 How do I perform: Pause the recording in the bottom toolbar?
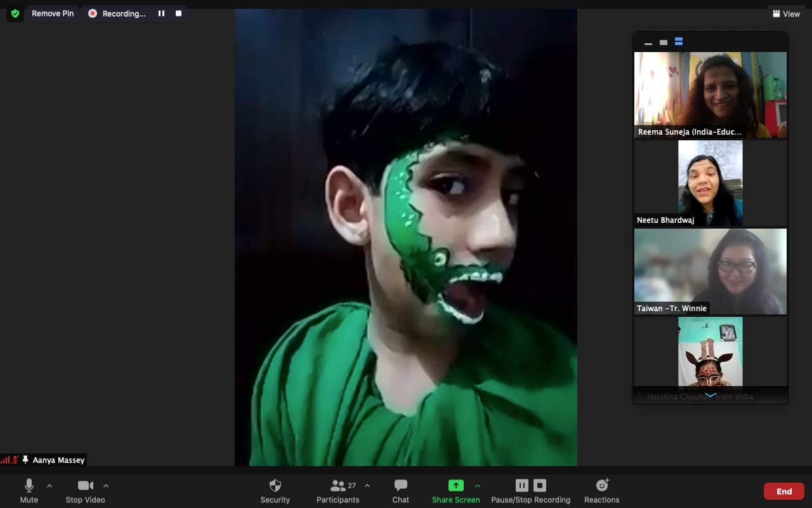click(521, 486)
